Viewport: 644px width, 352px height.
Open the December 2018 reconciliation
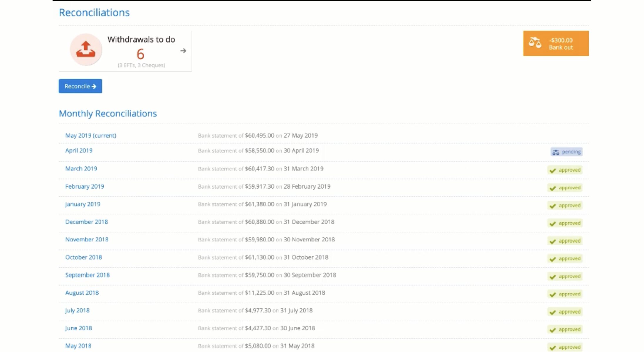pyautogui.click(x=87, y=222)
